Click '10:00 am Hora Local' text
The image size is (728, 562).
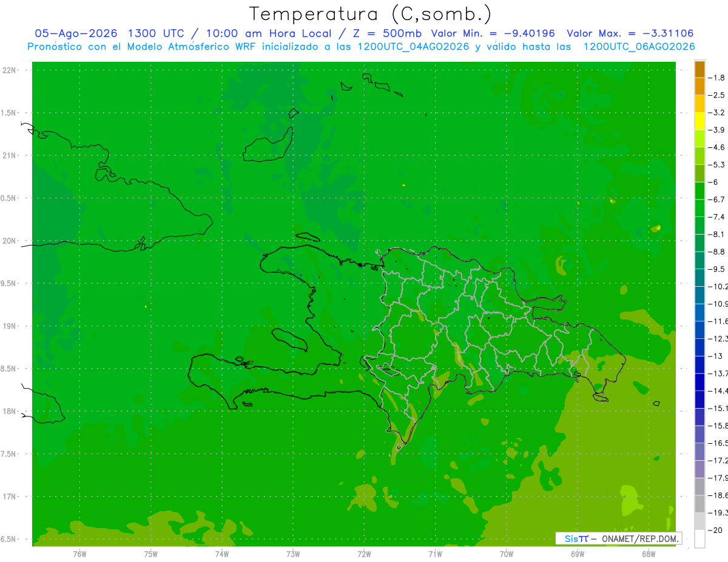tap(269, 34)
